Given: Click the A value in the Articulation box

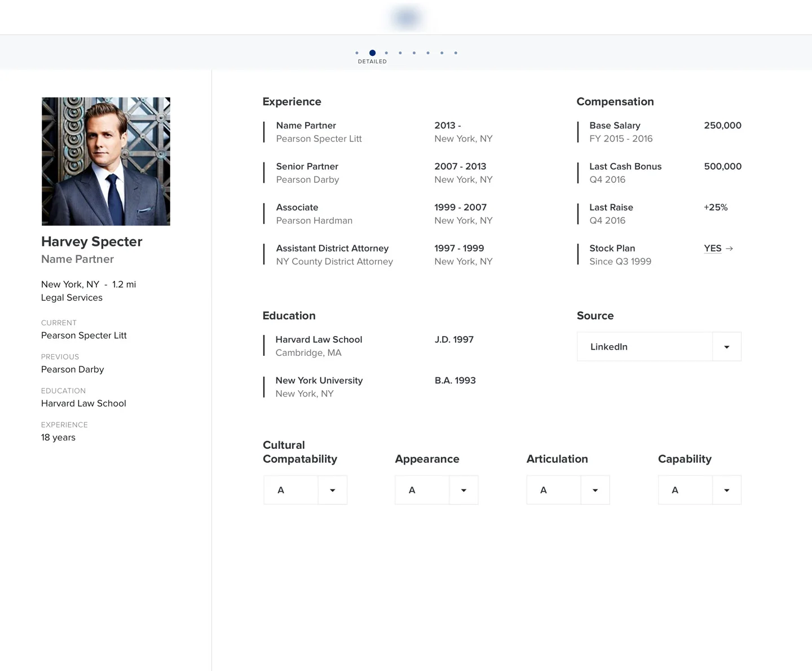Looking at the screenshot, I should click(x=544, y=490).
